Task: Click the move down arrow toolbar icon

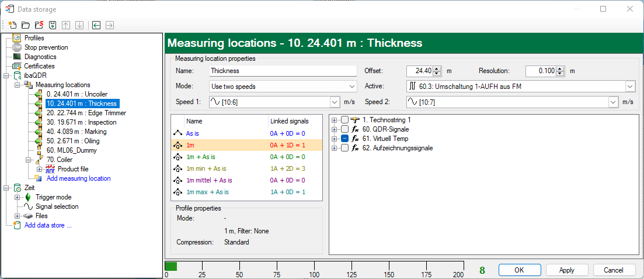Action: 79,25
